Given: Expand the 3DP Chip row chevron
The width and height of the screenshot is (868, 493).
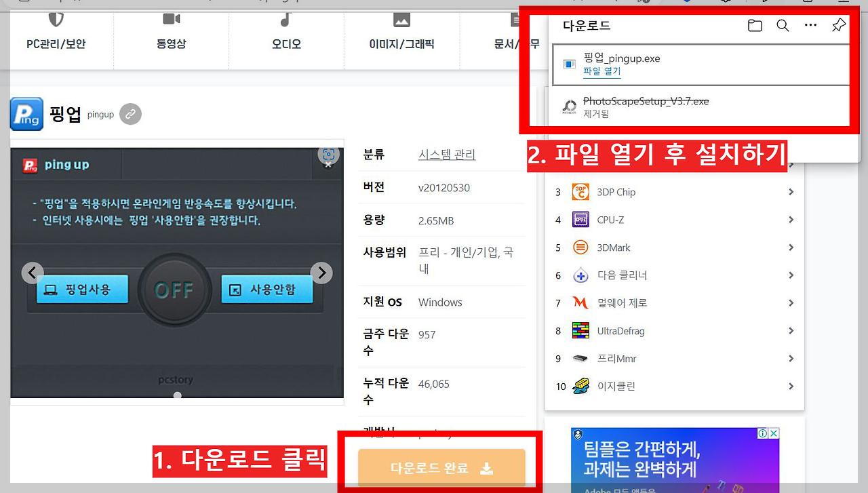Looking at the screenshot, I should pos(791,192).
